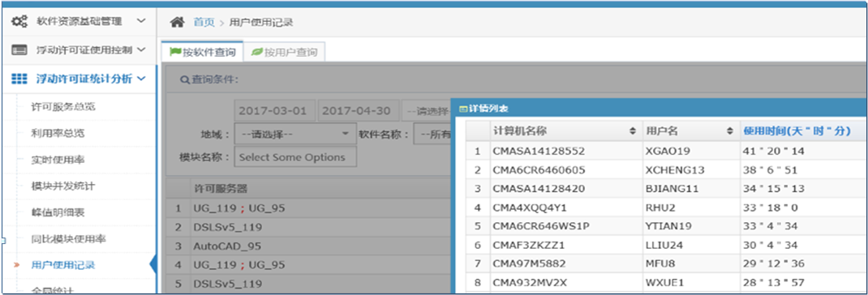The height and width of the screenshot is (295, 868).
Task: Collapse the 浮动许可证统计分析 menu chevron
Action: pyautogui.click(x=140, y=79)
